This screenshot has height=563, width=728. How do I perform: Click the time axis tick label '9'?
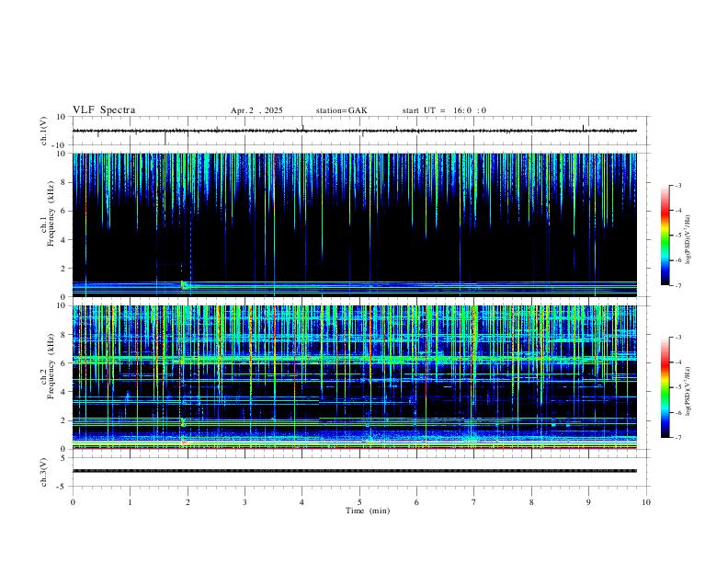pos(588,502)
